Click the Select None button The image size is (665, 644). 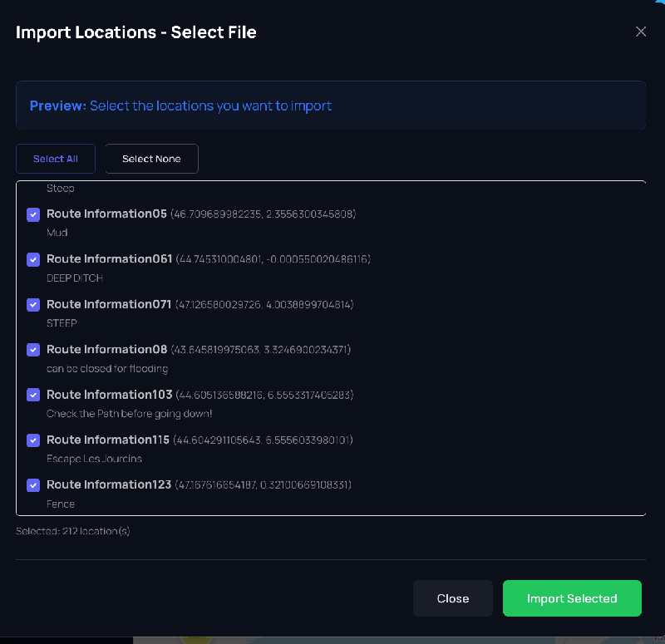pos(151,159)
